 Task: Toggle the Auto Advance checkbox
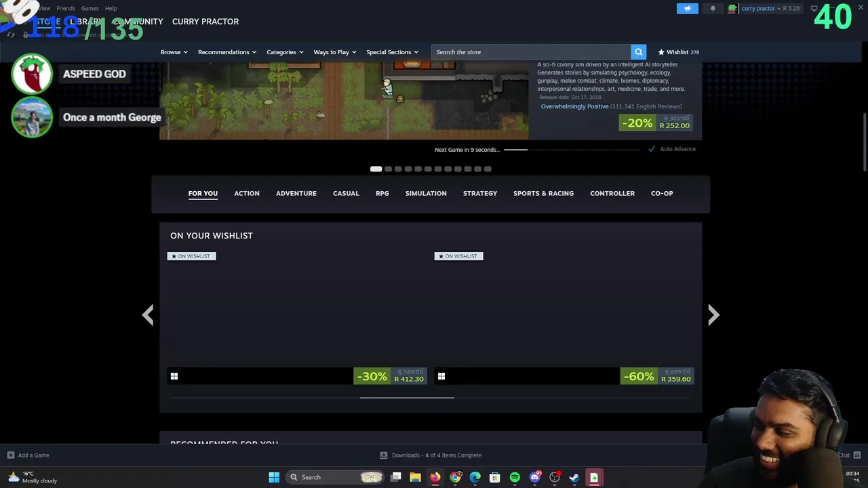tap(652, 149)
